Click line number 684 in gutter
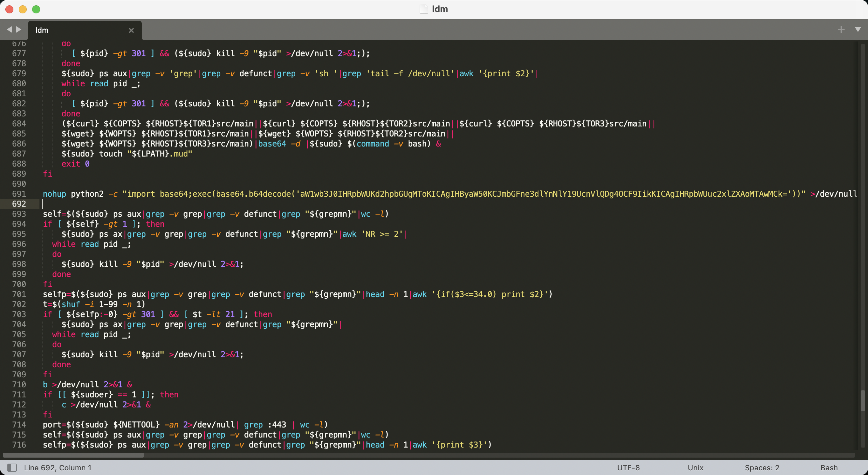This screenshot has width=868, height=475. tap(19, 124)
